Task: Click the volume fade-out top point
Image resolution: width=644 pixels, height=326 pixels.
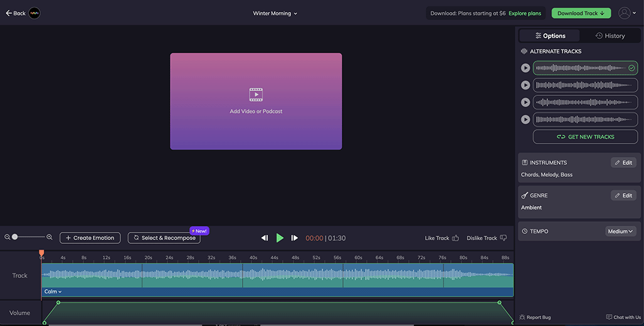Action: coord(499,303)
